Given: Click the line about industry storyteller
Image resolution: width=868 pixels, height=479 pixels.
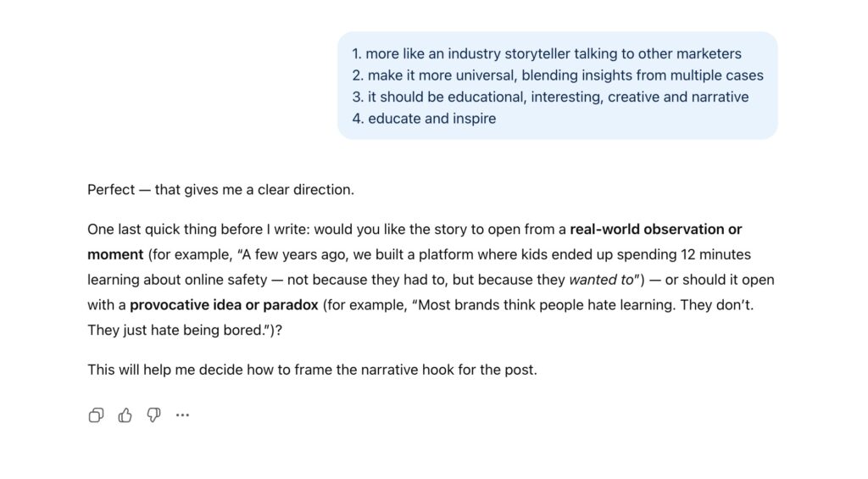Looking at the screenshot, I should (x=547, y=53).
